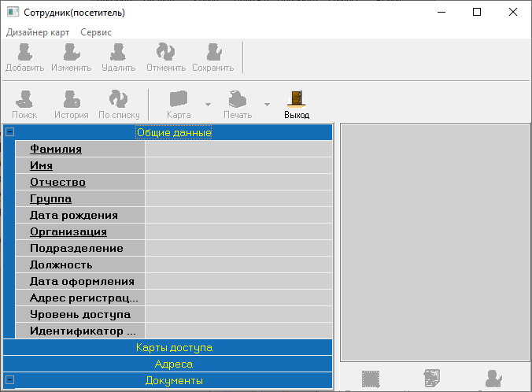532x392 pixels.
Task: Click the По списку toolbar icon
Action: 119,99
